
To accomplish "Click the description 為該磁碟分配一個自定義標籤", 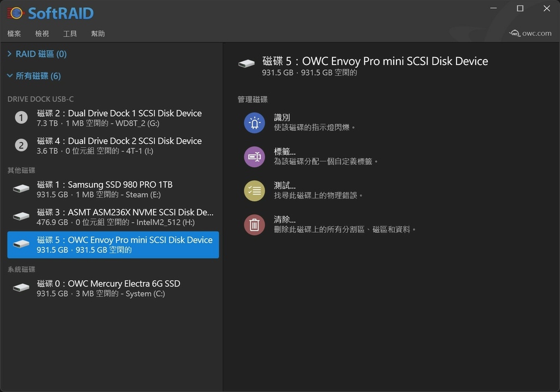I will click(x=326, y=161).
